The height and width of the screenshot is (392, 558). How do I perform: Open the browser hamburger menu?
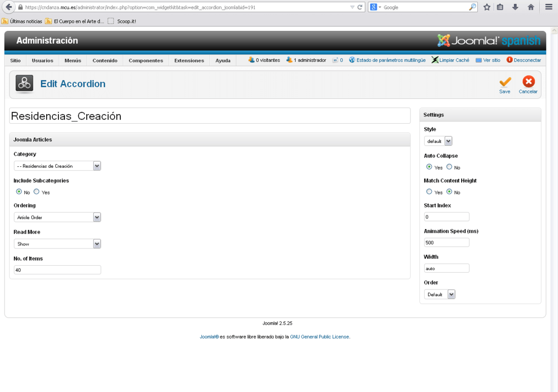549,7
